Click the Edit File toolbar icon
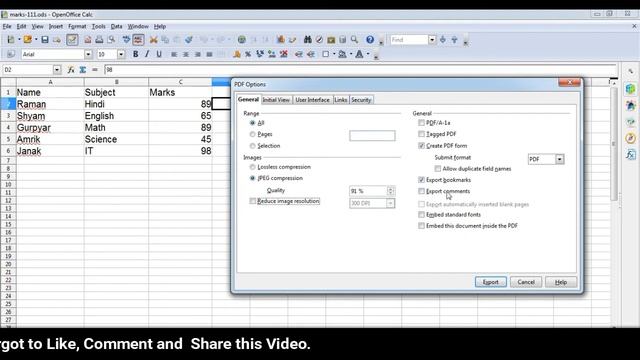Image resolution: width=640 pixels, height=360 pixels. coord(72,40)
